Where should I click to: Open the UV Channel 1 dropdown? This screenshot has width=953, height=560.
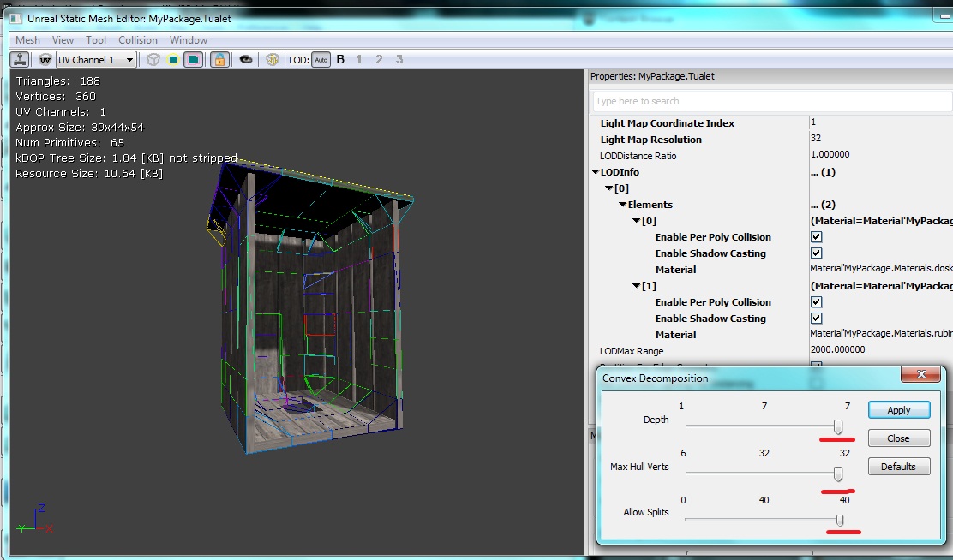(x=96, y=60)
